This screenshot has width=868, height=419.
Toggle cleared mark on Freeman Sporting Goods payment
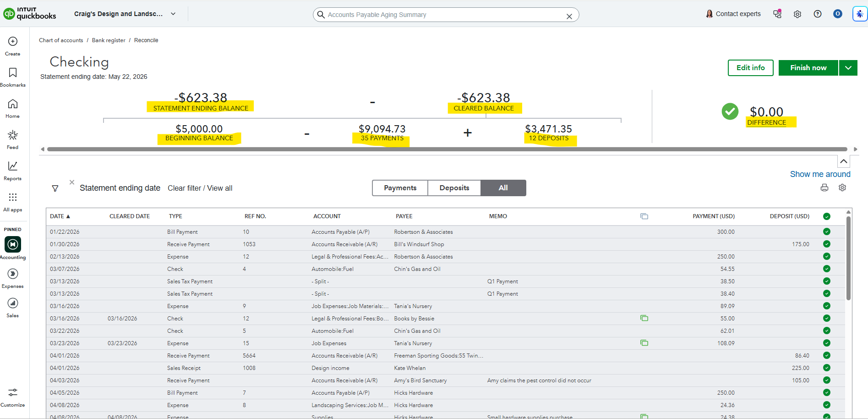click(827, 355)
